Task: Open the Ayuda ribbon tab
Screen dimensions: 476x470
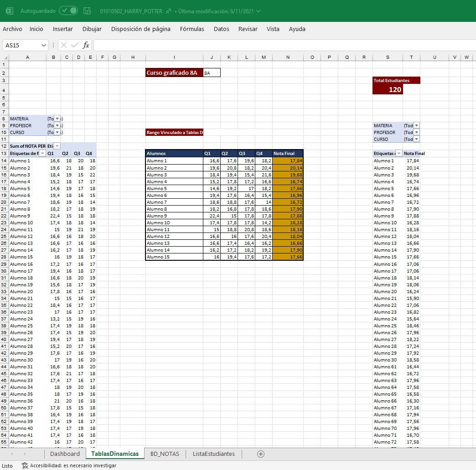Action: click(297, 29)
